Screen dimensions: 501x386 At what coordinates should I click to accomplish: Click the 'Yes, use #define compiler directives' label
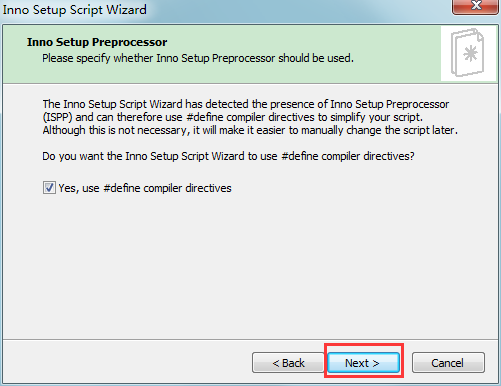[x=145, y=188]
